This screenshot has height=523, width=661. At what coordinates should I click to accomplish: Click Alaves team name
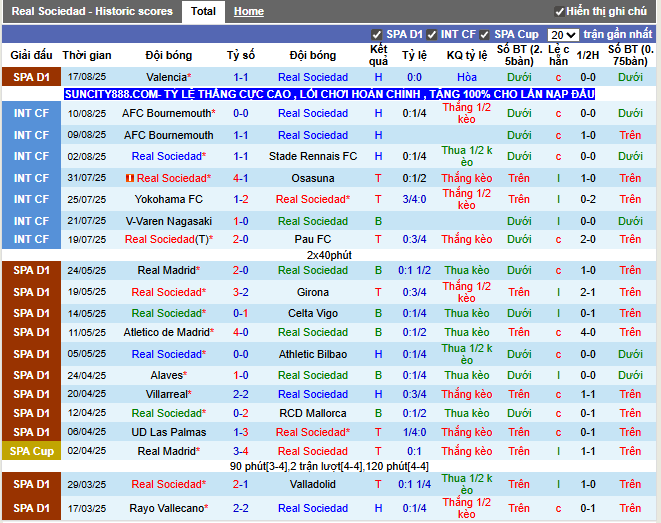tap(169, 375)
